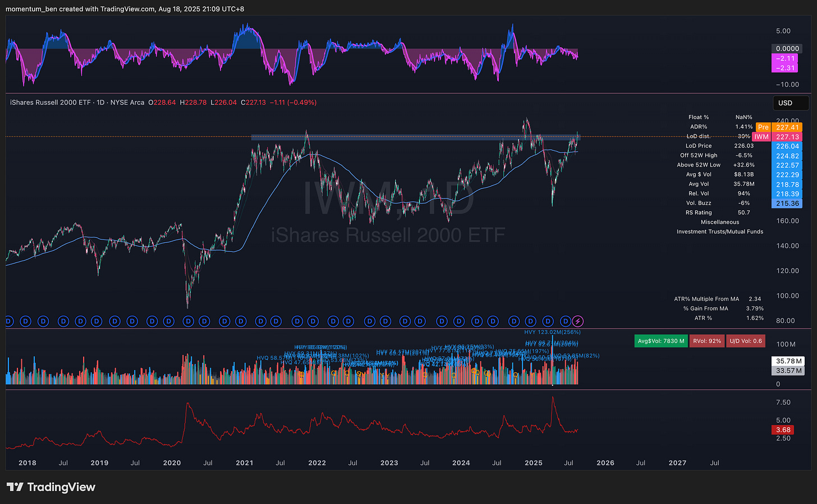Click the 7.50 ATR axis label
Screen dimensions: 817x504
click(783, 403)
